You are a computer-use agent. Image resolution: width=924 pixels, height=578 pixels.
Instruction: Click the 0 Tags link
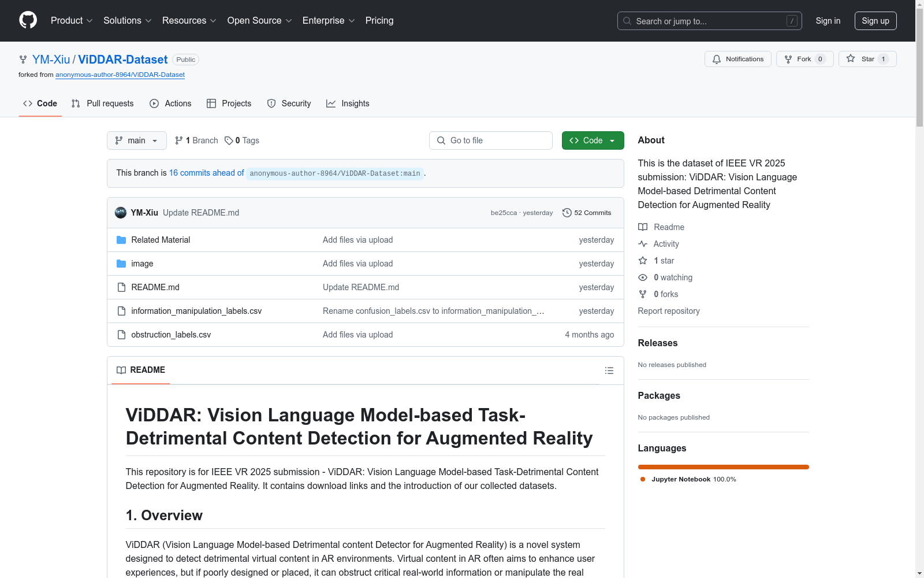tap(242, 140)
